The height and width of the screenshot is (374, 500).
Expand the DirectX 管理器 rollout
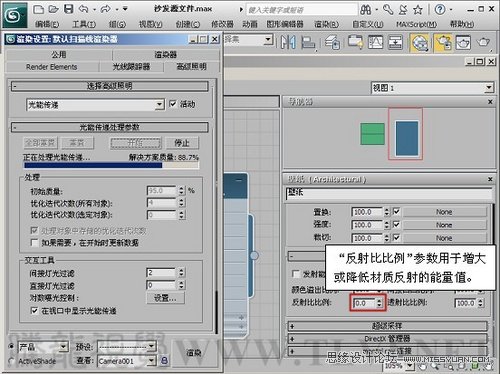click(x=387, y=339)
